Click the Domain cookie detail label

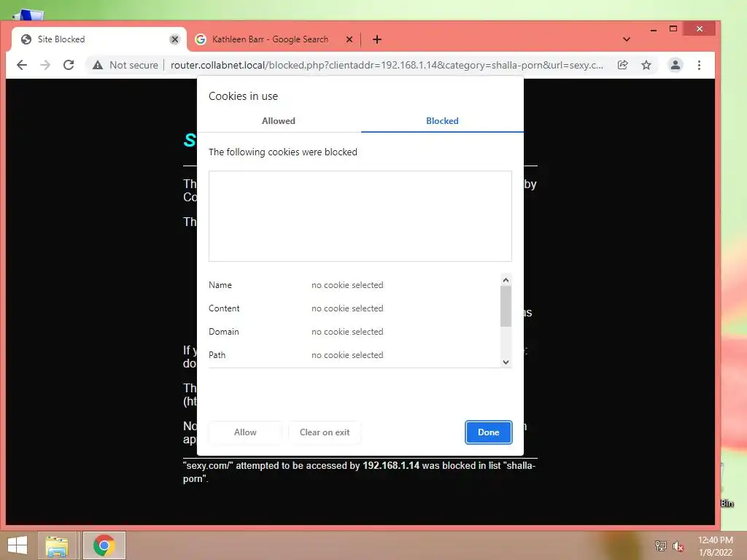tap(223, 332)
